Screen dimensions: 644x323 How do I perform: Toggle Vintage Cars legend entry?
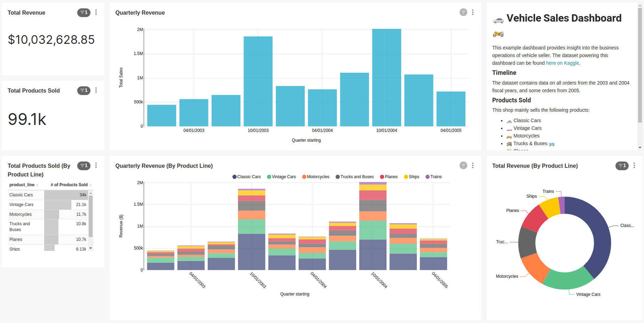pos(281,177)
